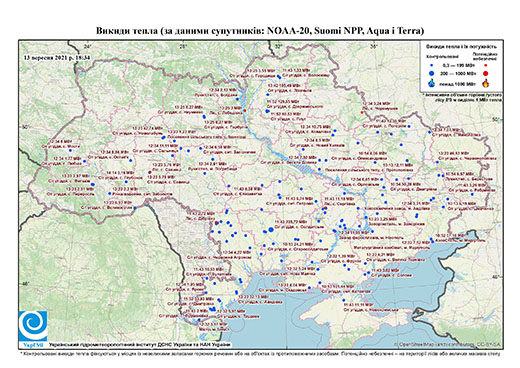Screen dimensions: 520x368
Task: Click the date stamp 13 вересня 2021
Action: point(56,58)
